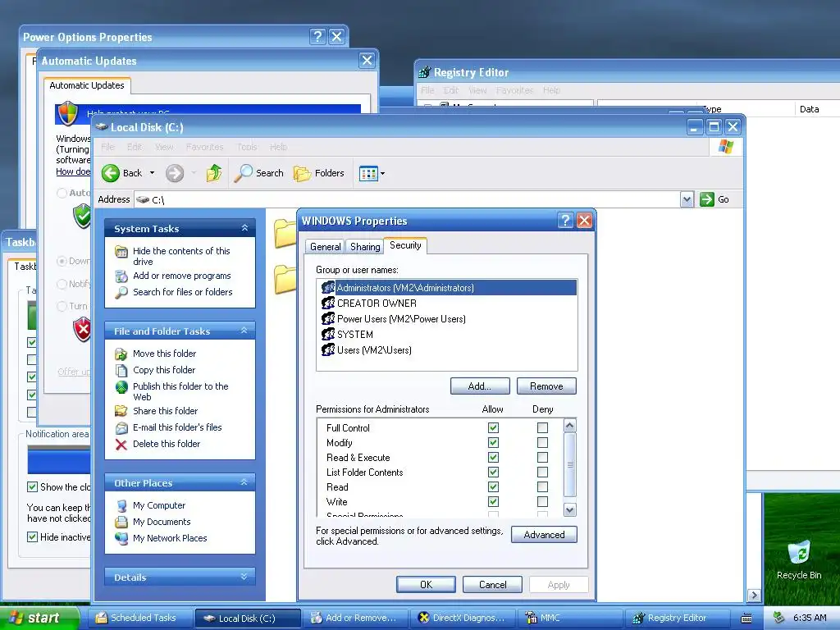Toggle the Folders pane button
Image resolution: width=840 pixels, height=630 pixels.
(319, 173)
